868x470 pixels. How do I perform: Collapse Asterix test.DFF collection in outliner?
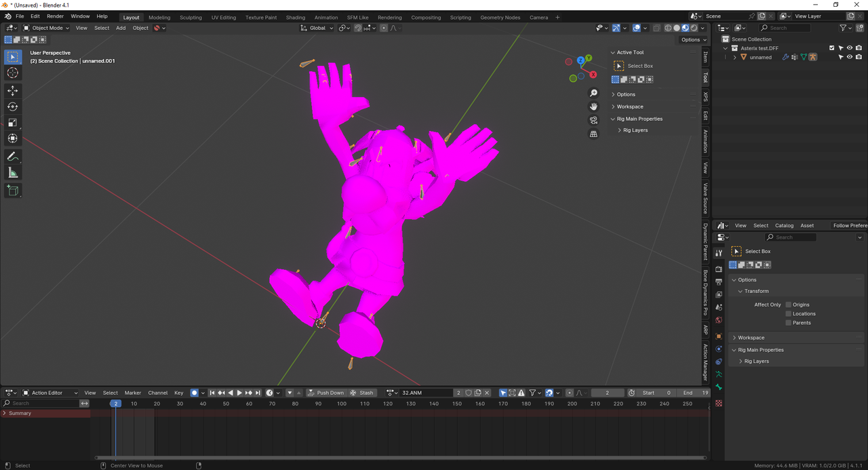(726, 48)
